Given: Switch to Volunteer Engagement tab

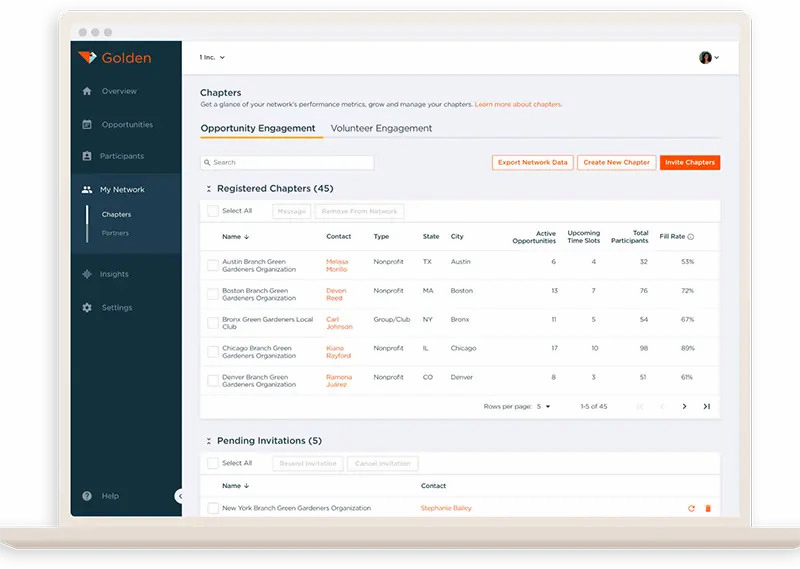Looking at the screenshot, I should tap(381, 128).
